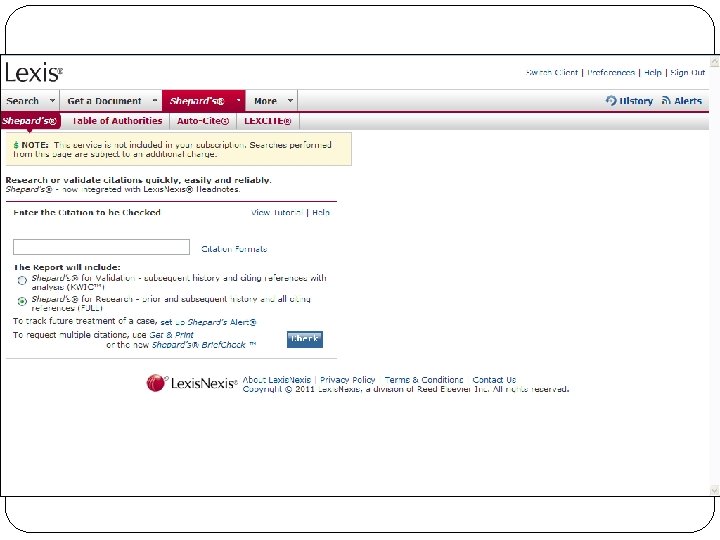Image resolution: width=720 pixels, height=540 pixels.
Task: Open the top Help link
Action: pos(652,73)
